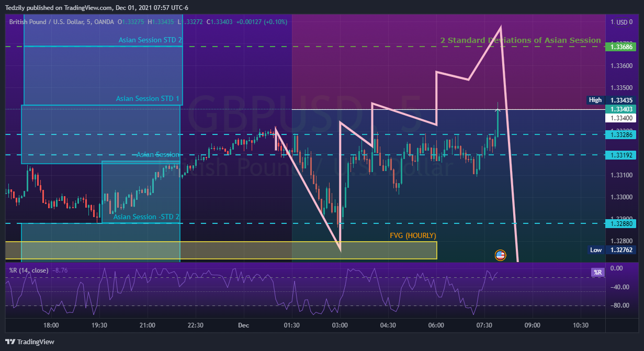The width and height of the screenshot is (644, 351).
Task: Click the Low 1.32762 price label
Action: point(612,250)
